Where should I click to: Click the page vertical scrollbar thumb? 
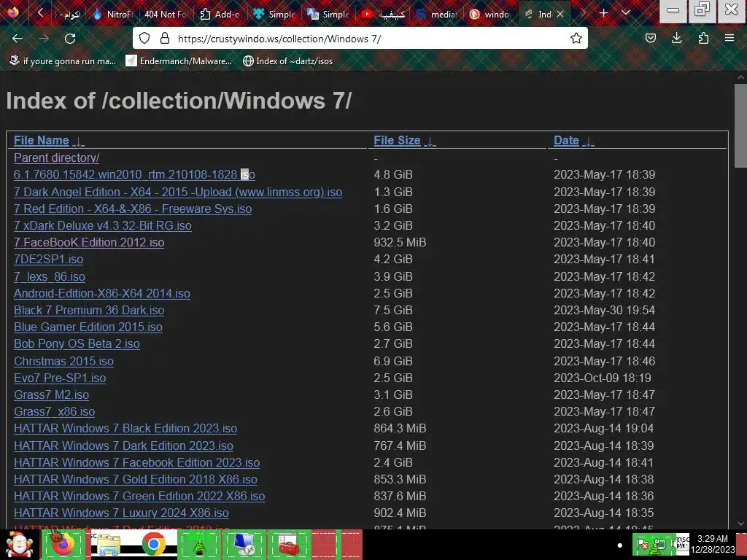pos(740,125)
